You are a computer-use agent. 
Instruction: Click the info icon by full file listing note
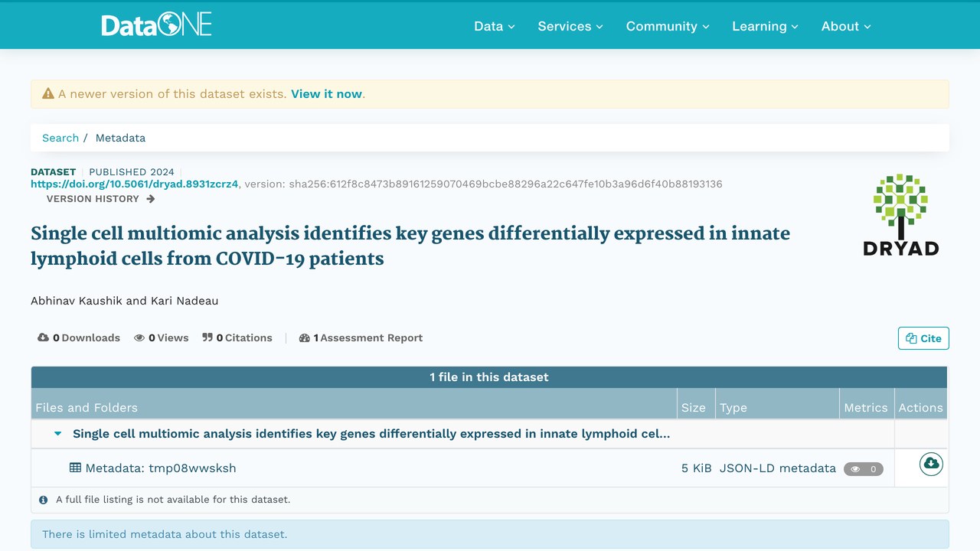point(44,500)
